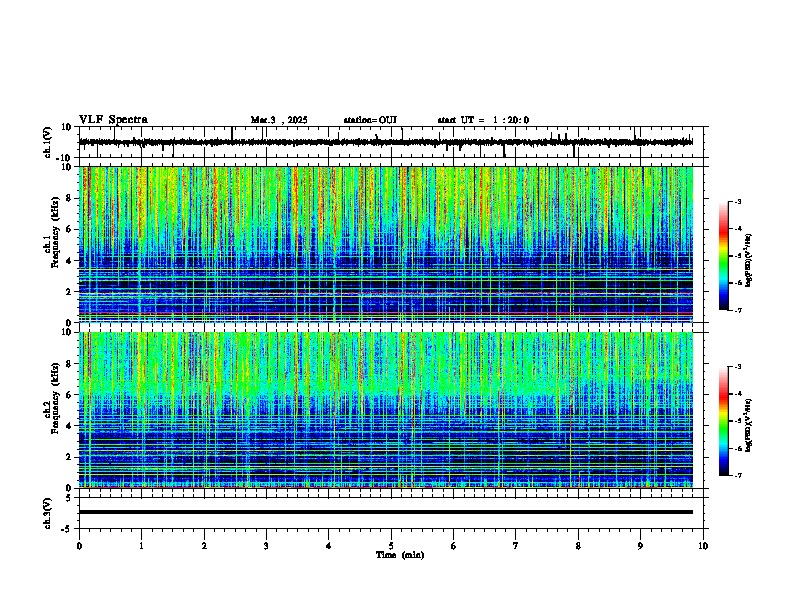Click the "8" kHz tick of ch.2 spectrogram

tap(70, 364)
